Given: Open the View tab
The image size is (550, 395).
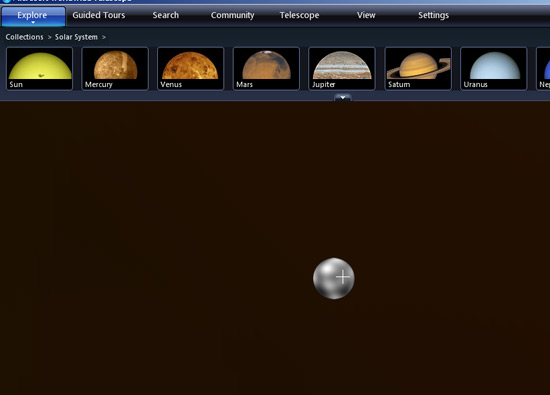Looking at the screenshot, I should click(366, 15).
